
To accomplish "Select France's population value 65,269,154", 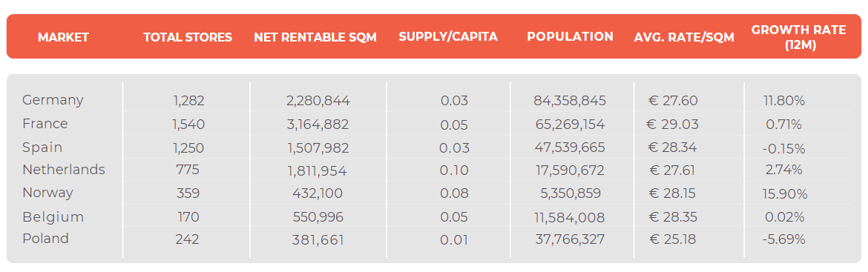I will coord(570,125).
